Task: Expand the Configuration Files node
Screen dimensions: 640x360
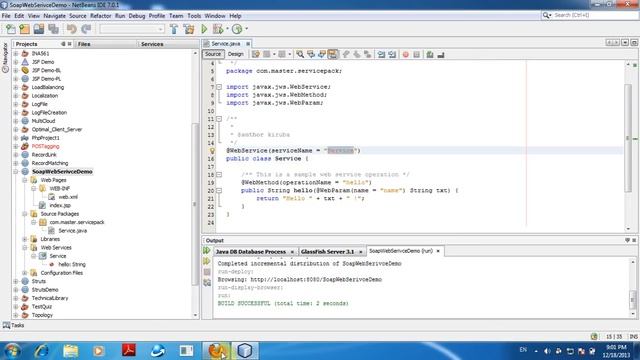Action: pos(25,273)
